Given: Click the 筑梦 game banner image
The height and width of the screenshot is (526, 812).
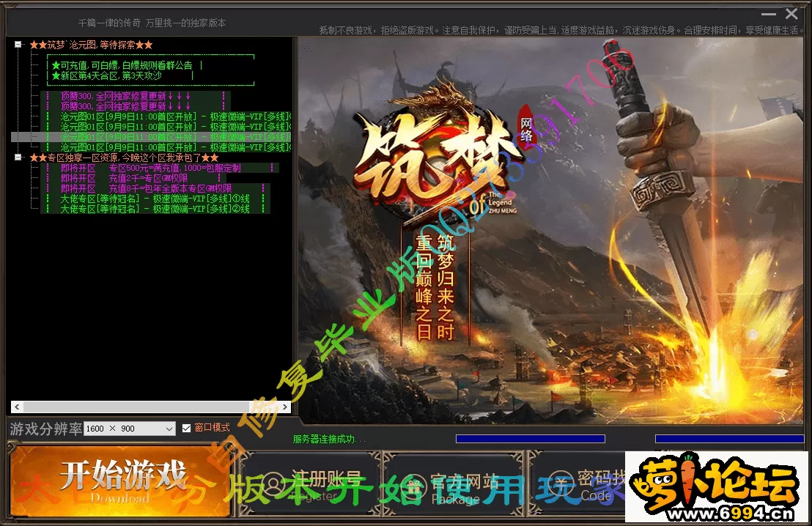Looking at the screenshot, I should pyautogui.click(x=551, y=231).
